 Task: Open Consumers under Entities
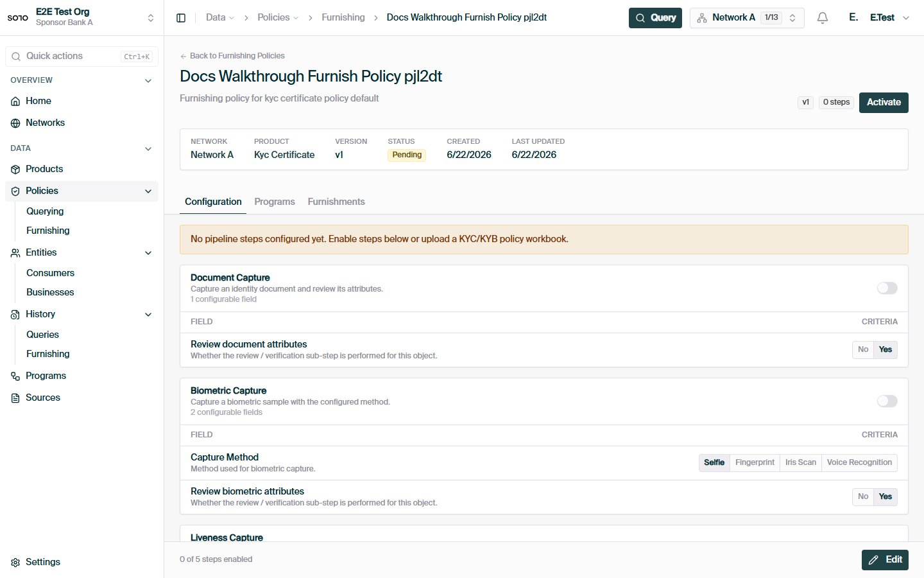(x=50, y=273)
